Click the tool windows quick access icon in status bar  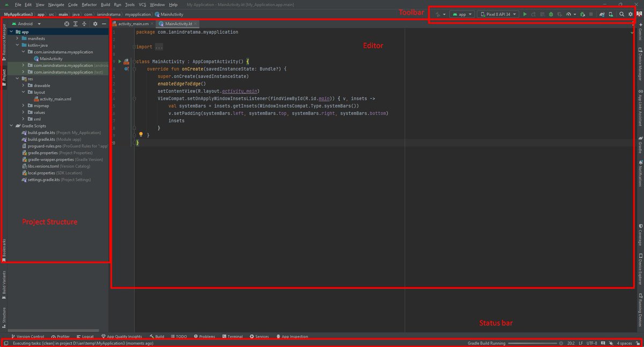point(5,343)
